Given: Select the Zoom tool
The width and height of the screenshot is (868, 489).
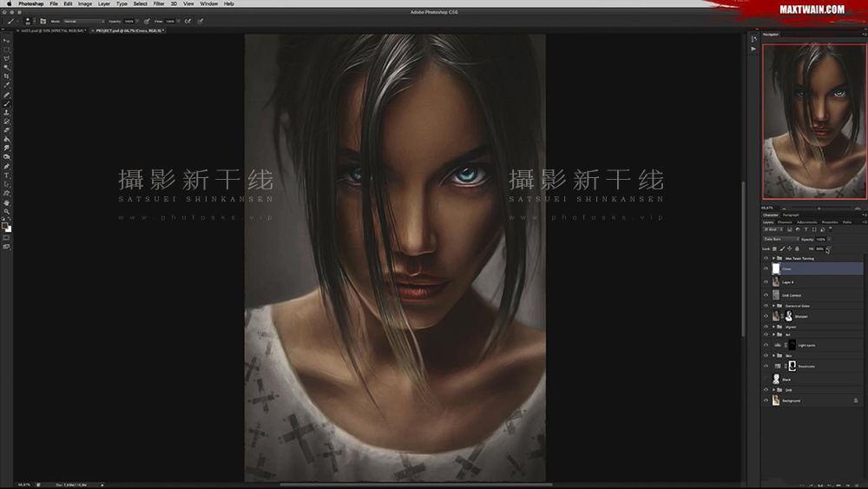Looking at the screenshot, I should click(x=7, y=212).
